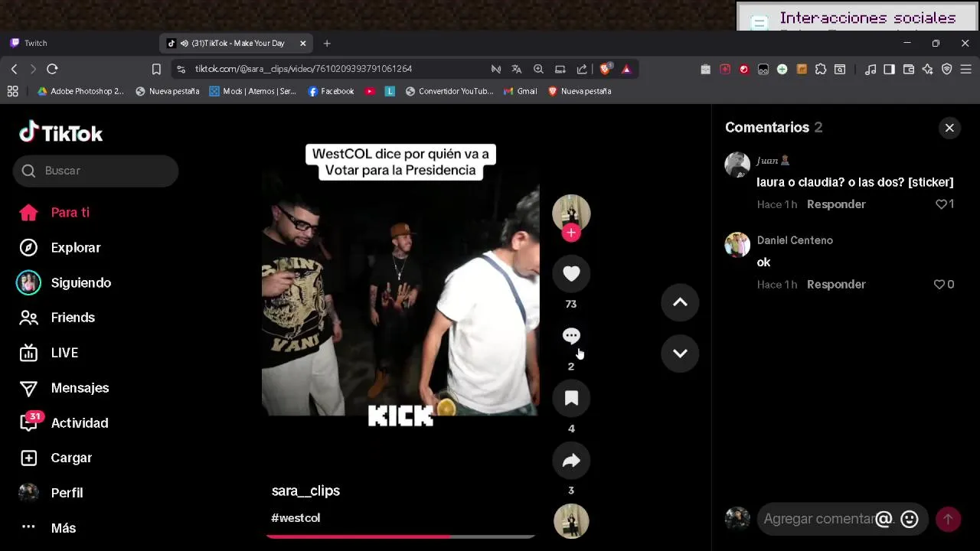Image resolution: width=980 pixels, height=551 pixels.
Task: Click the comments speech-bubble icon
Action: tap(571, 336)
